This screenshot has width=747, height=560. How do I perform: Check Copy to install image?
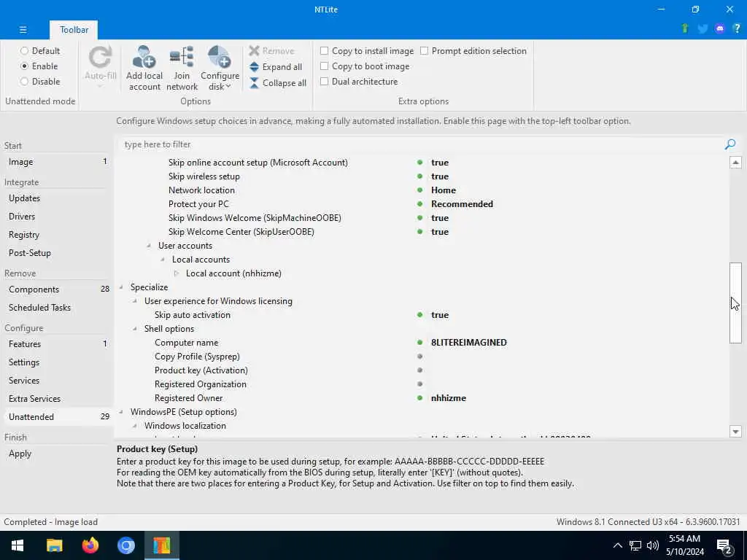point(325,51)
